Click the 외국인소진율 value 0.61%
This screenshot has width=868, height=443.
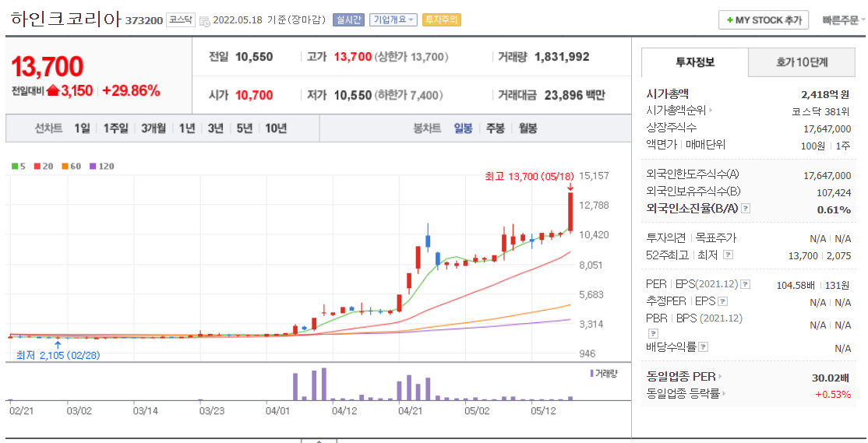(x=834, y=209)
